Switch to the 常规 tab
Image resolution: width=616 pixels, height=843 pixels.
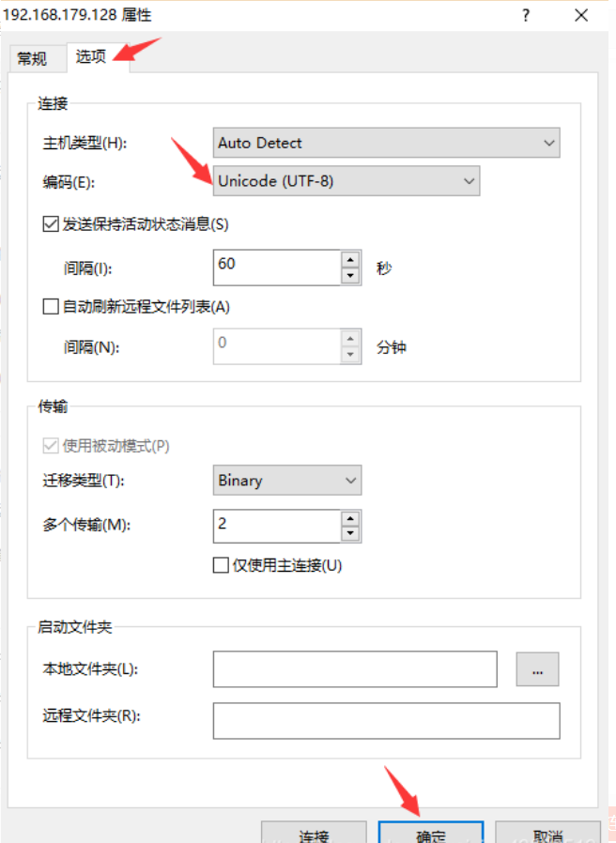click(x=32, y=57)
